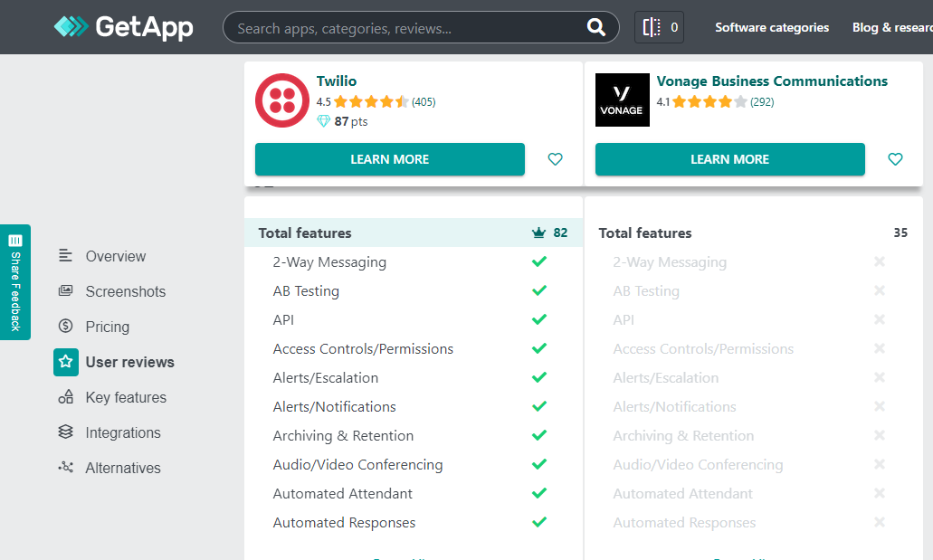Open Software categories menu
This screenshot has width=933, height=560.
(772, 27)
